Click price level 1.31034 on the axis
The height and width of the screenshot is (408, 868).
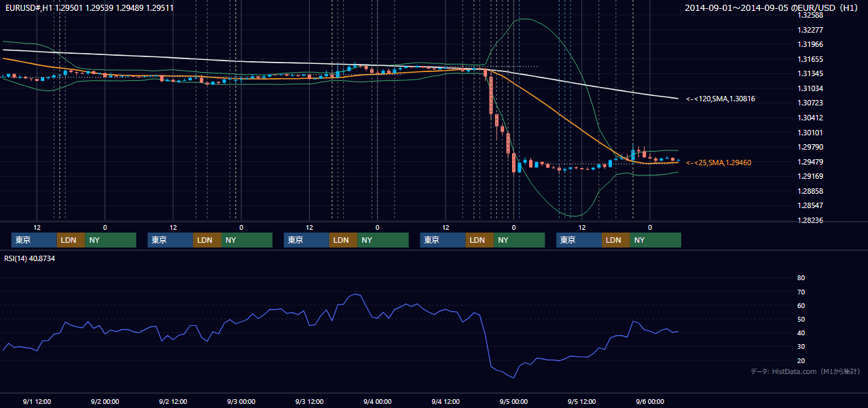tap(810, 88)
